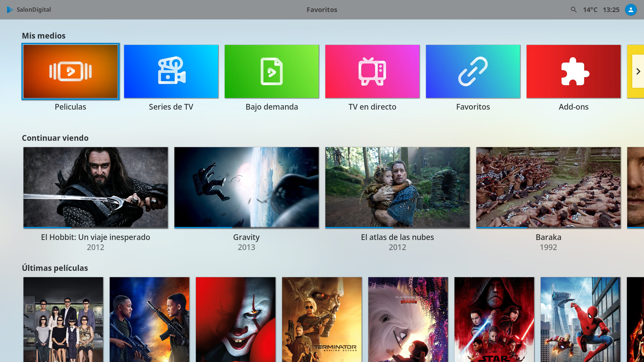Open the Star Wars Last Jedi poster
Image resolution: width=644 pixels, height=362 pixels.
(494, 319)
